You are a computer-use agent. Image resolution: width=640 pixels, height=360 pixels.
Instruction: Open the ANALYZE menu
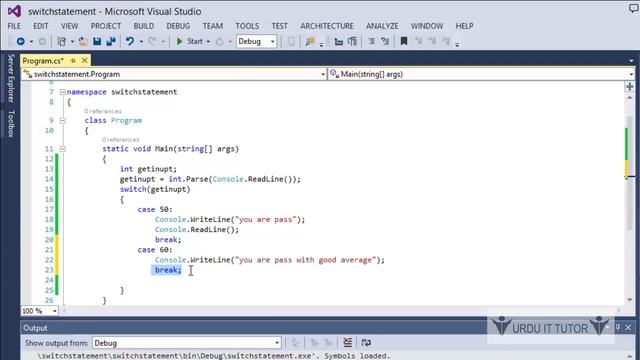(382, 26)
